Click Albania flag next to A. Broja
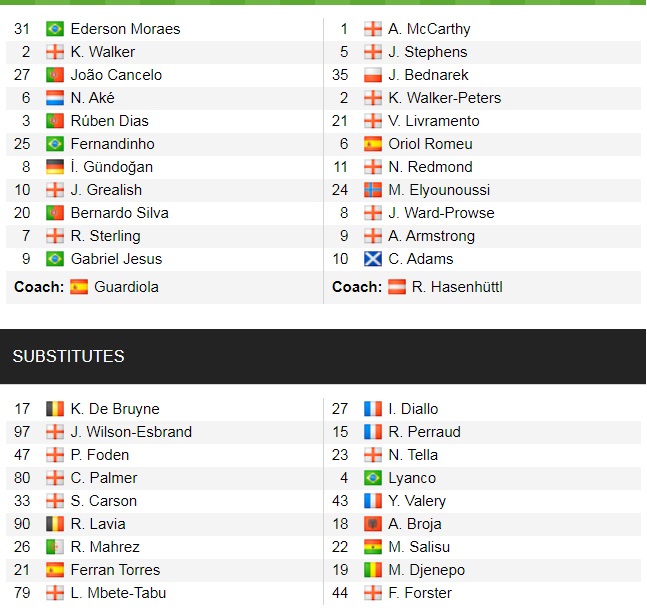The image size is (647, 611). 373,524
